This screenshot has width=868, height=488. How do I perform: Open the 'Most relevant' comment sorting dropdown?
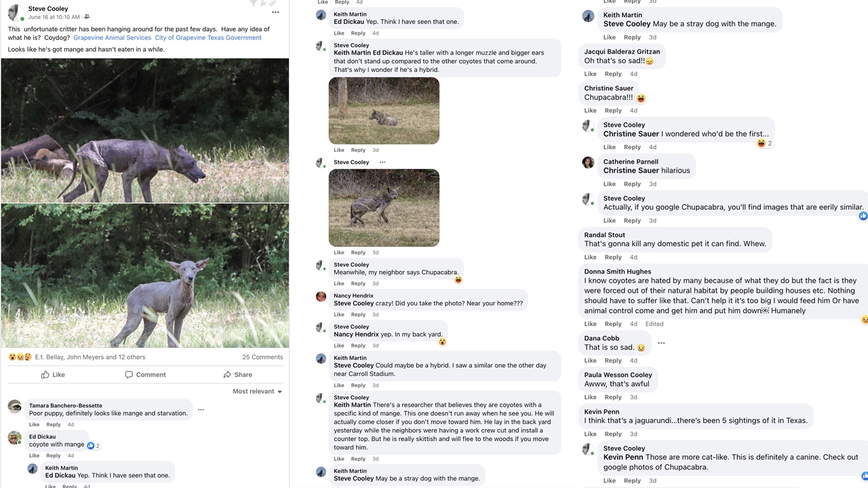click(256, 391)
